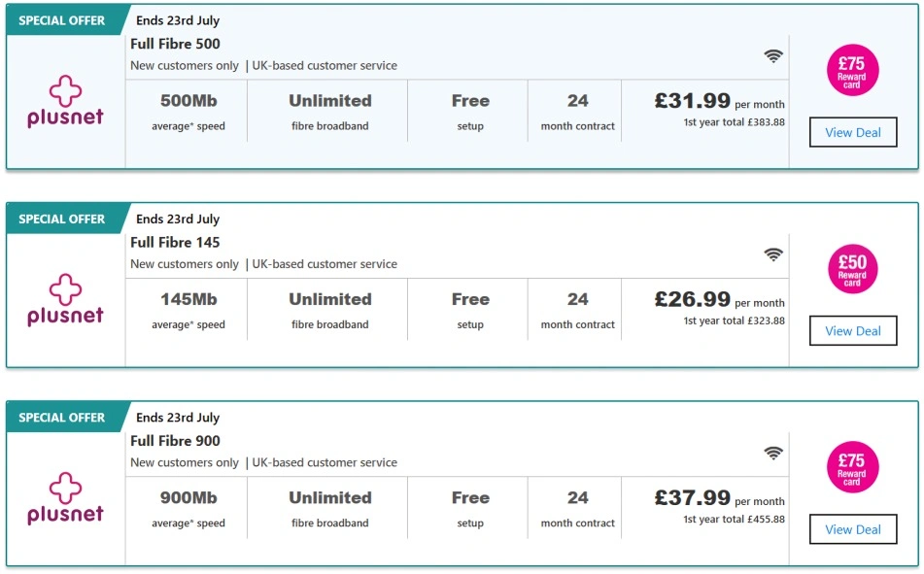924x574 pixels.
Task: Click the Plusnet logo on Full Fibre 145 deal
Action: click(x=65, y=300)
